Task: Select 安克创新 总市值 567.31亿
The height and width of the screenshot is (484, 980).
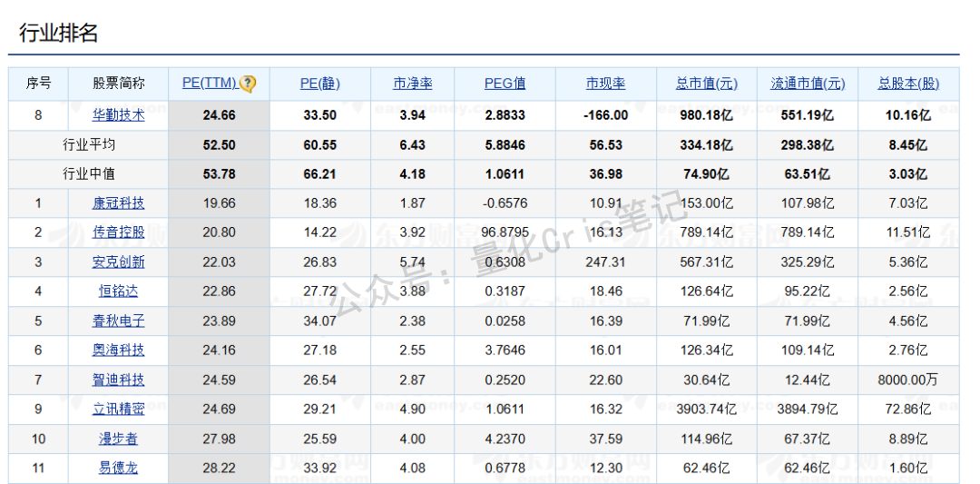Action: [706, 262]
